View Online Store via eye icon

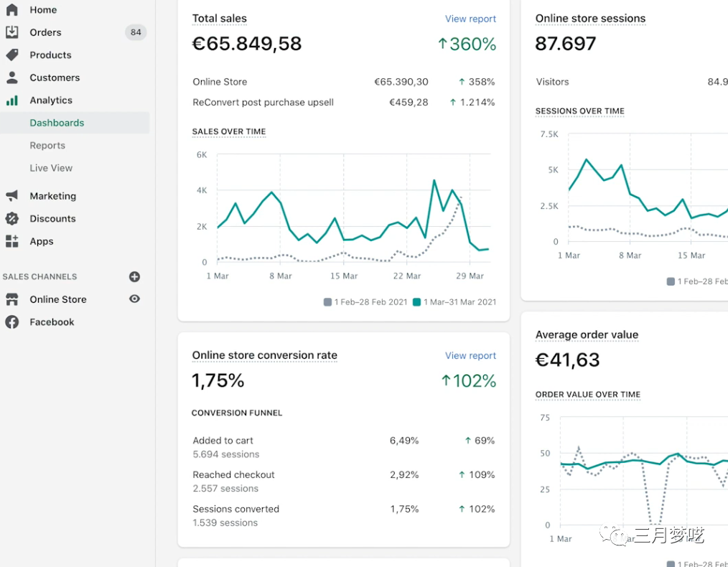134,299
